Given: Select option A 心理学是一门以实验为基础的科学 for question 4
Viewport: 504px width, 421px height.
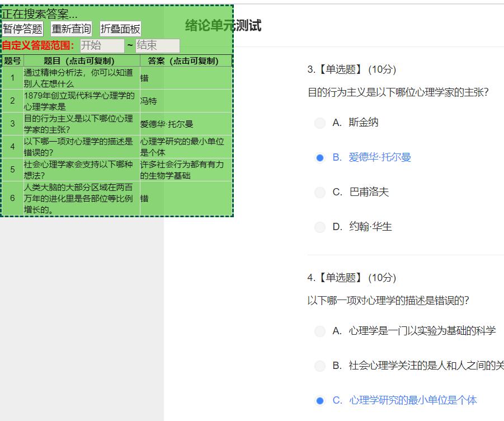Looking at the screenshot, I should pyautogui.click(x=320, y=331).
